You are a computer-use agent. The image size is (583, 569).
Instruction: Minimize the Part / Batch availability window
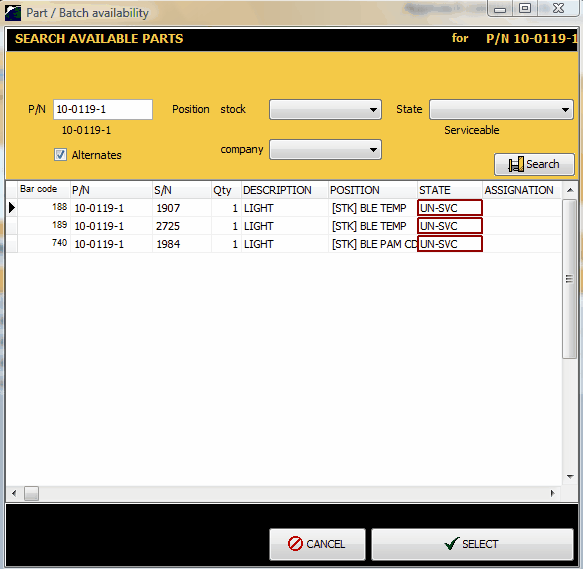[x=500, y=9]
